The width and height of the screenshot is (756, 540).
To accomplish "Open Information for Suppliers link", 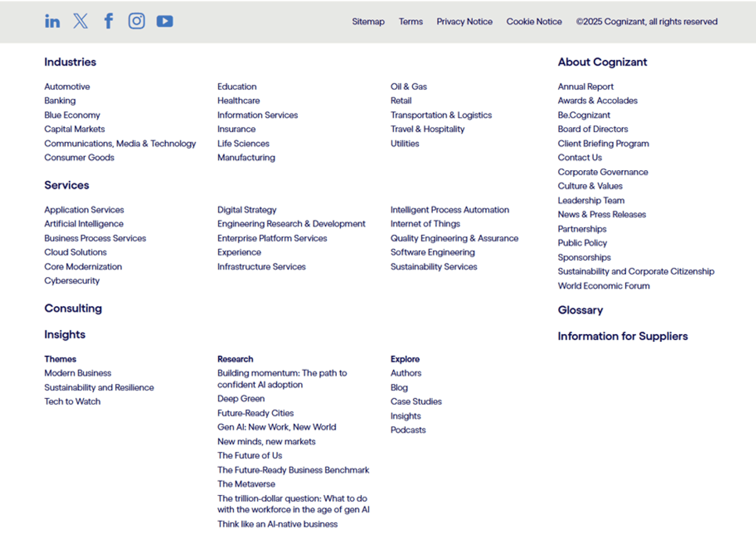I will click(622, 336).
